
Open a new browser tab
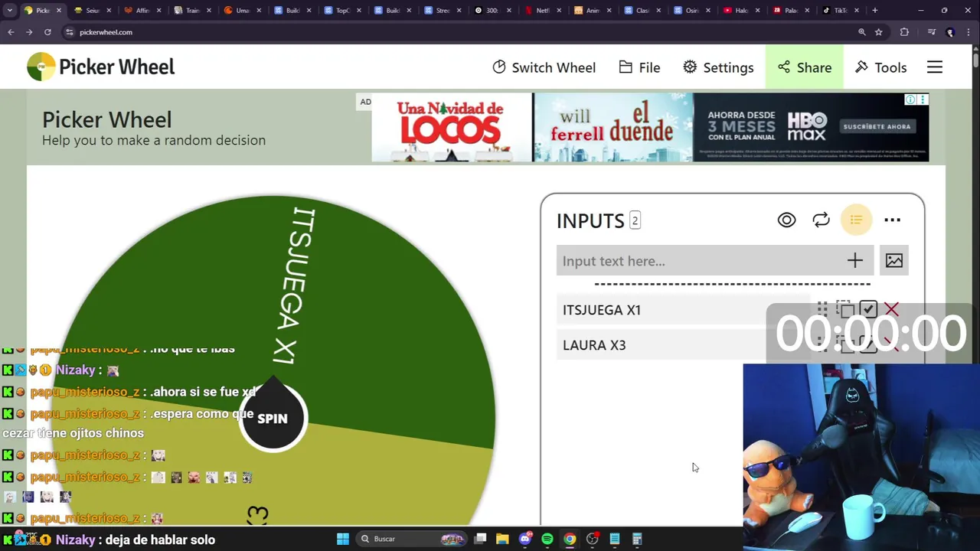click(x=875, y=11)
